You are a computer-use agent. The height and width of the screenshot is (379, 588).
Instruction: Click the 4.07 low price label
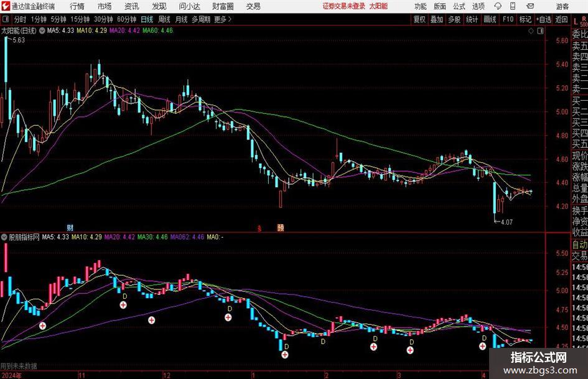pyautogui.click(x=506, y=222)
